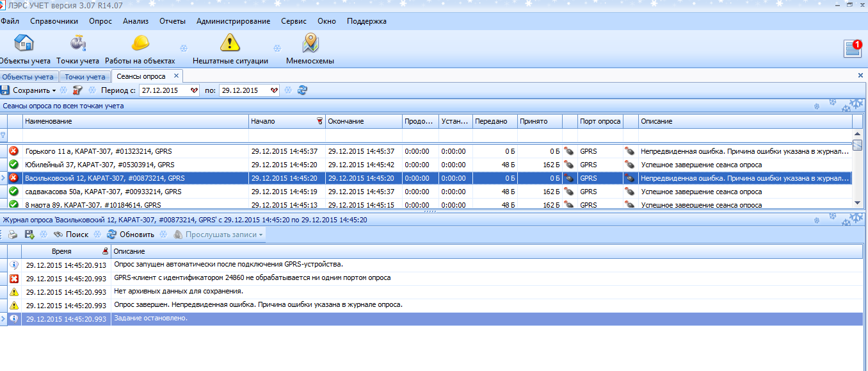Print the polling journal

13,235
